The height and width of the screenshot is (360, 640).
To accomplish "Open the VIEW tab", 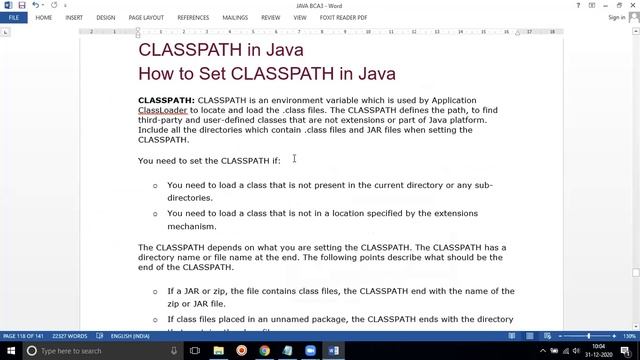I will (x=300, y=18).
